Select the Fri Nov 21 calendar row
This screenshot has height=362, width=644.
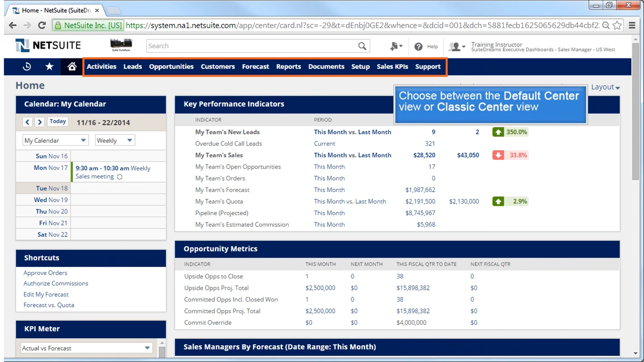91,223
